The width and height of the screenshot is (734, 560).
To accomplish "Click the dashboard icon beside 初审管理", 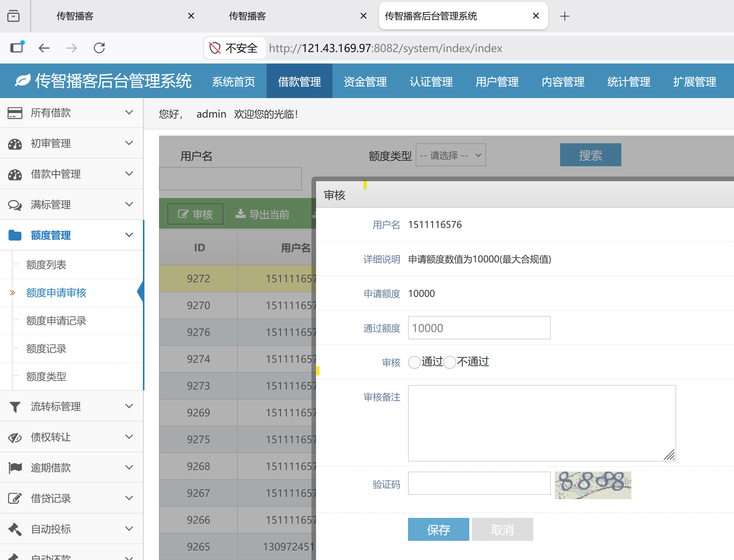I will [x=15, y=144].
